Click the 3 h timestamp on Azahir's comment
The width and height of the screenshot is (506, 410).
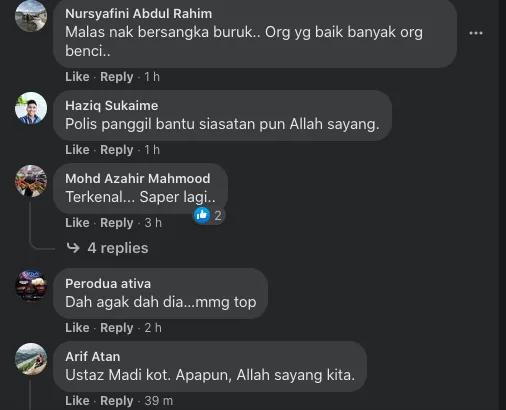[x=153, y=223]
